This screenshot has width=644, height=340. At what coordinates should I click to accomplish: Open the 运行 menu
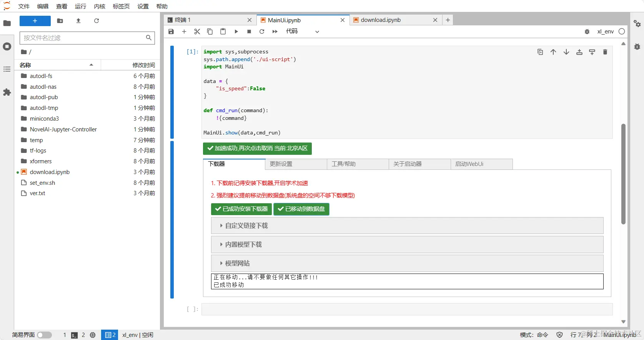(81, 6)
